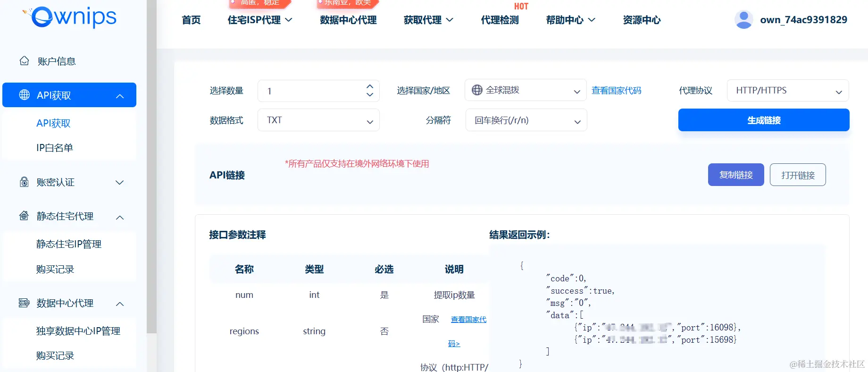Click the API链接 label
868x372 pixels.
(227, 175)
